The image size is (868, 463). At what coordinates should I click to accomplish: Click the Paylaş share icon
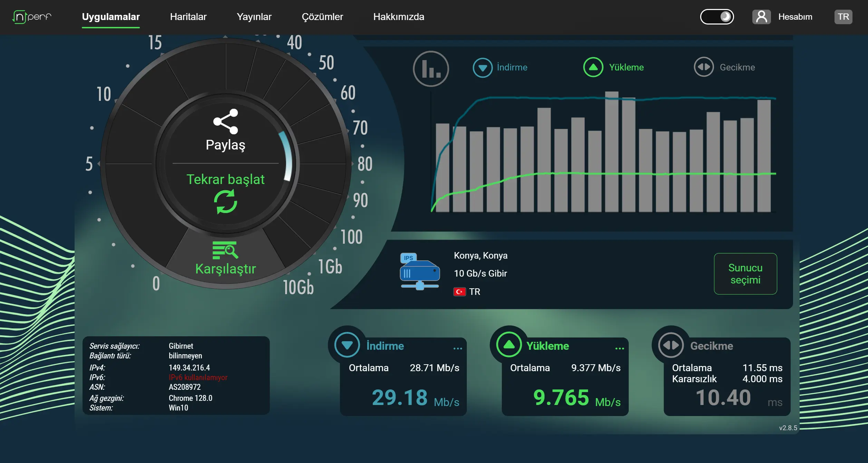click(225, 121)
